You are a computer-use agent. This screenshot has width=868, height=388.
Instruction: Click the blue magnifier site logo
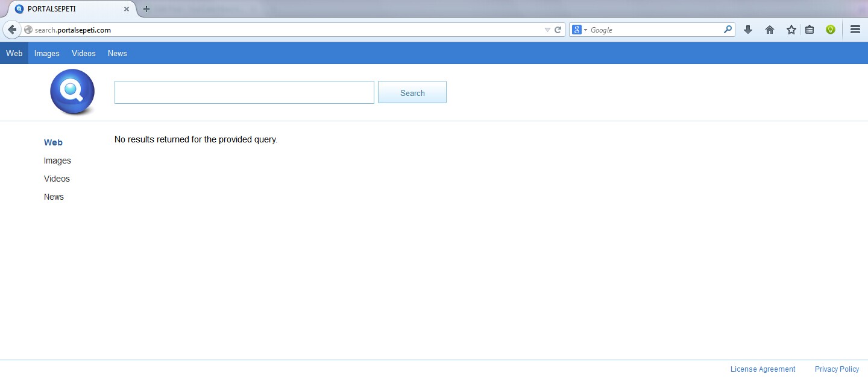pos(72,92)
